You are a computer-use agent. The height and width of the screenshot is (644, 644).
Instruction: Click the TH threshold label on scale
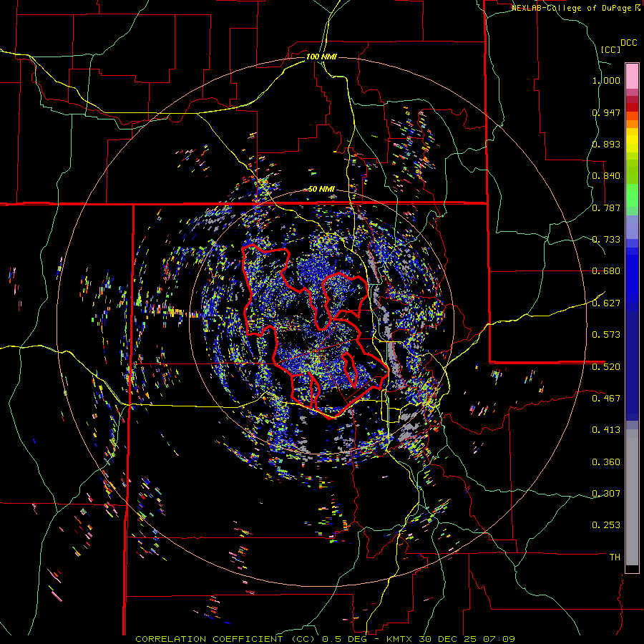coord(615,557)
